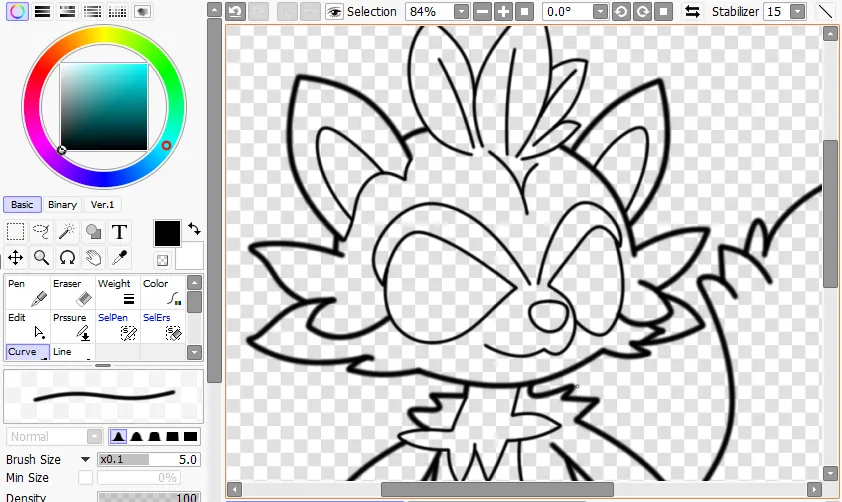Choose the Pen linework tool
842x502 pixels.
click(x=27, y=292)
